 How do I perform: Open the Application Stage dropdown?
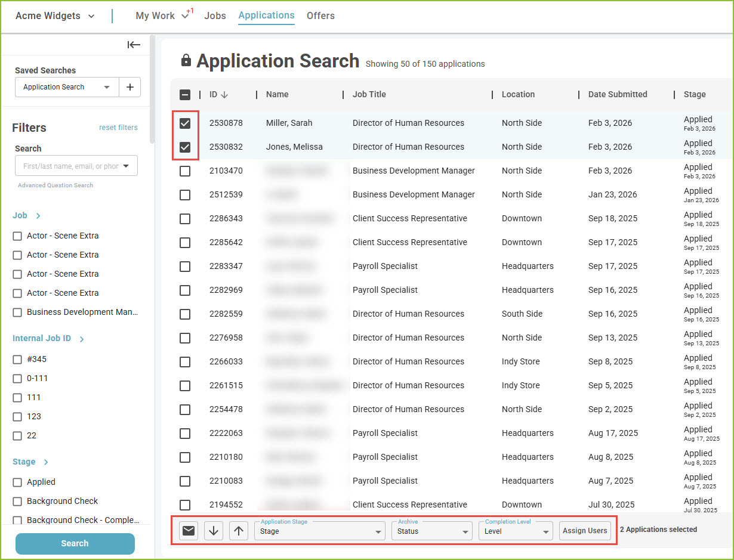(x=320, y=531)
